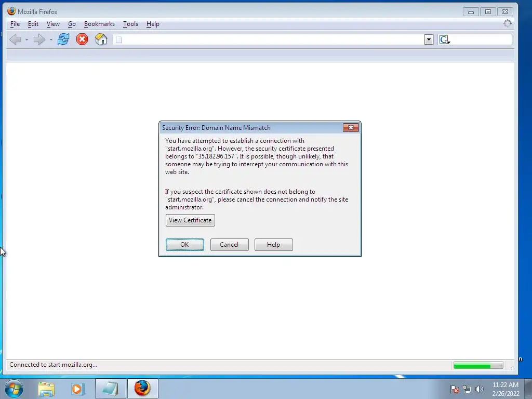Minimize the Firefox window
Image resolution: width=532 pixels, height=399 pixels.
pos(471,12)
